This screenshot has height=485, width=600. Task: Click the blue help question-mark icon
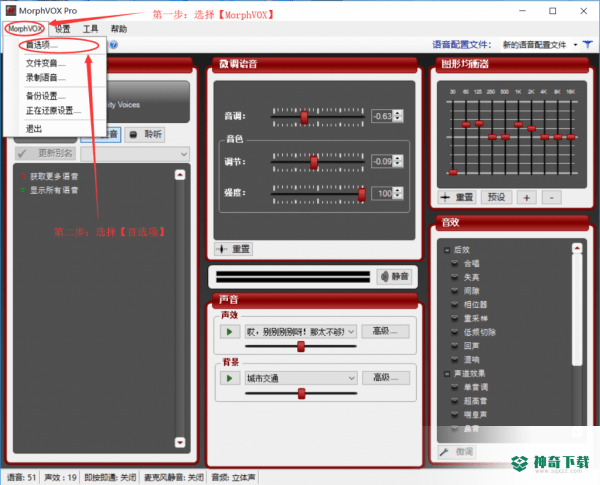pyautogui.click(x=114, y=45)
